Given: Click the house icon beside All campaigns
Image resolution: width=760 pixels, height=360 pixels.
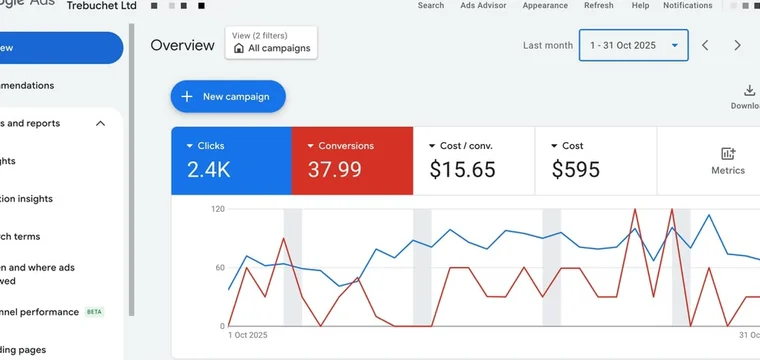Looking at the screenshot, I should [238, 48].
